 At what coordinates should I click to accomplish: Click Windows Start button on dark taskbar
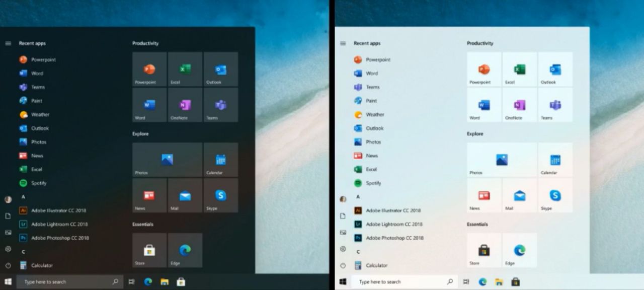tap(8, 282)
